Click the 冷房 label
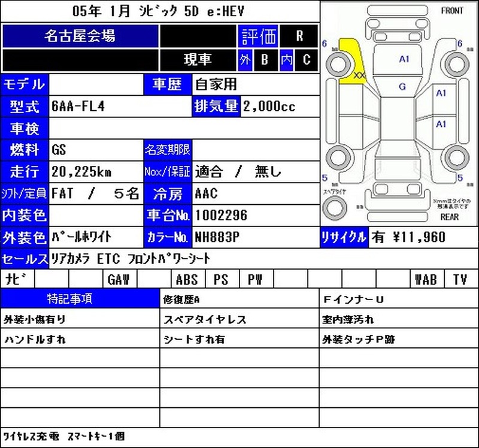This screenshot has height=448, width=479. [168, 193]
